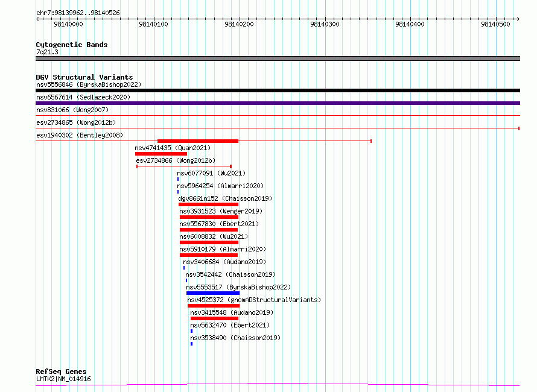Click ruler position 98140100
The image size is (537, 392).
pyautogui.click(x=153, y=24)
